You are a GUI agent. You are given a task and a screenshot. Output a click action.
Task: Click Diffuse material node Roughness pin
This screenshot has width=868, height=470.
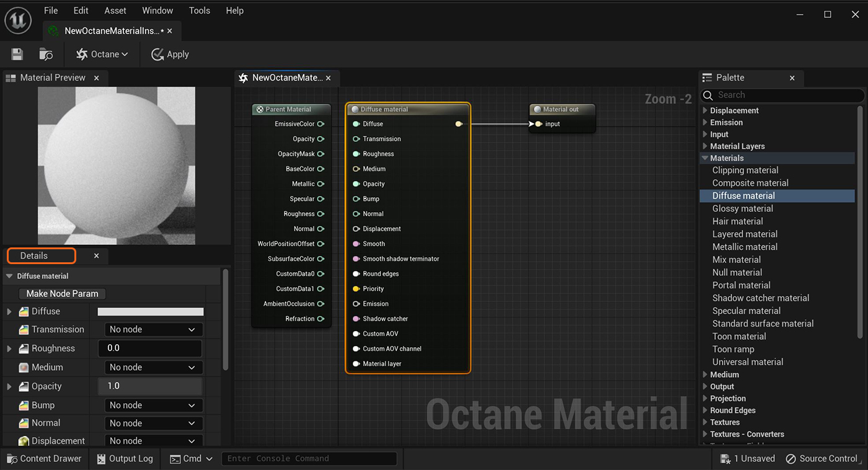pyautogui.click(x=356, y=154)
